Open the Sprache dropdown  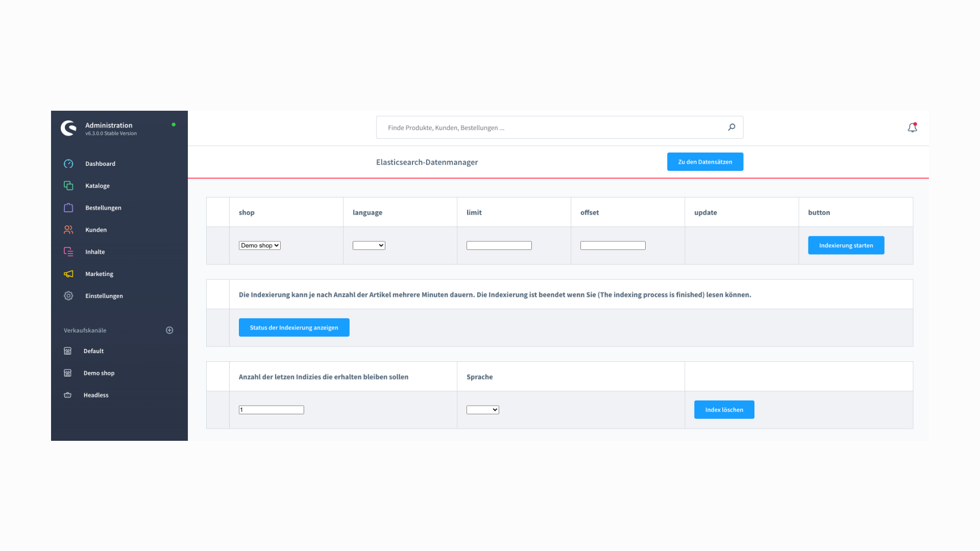482,410
